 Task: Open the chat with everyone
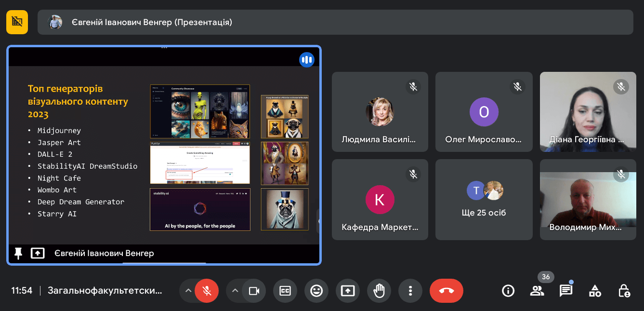click(566, 291)
